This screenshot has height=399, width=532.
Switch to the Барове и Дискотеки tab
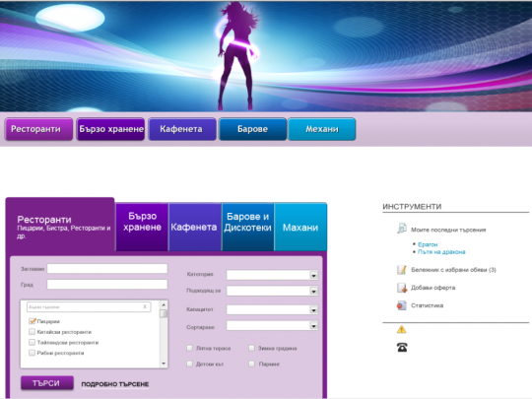247,227
